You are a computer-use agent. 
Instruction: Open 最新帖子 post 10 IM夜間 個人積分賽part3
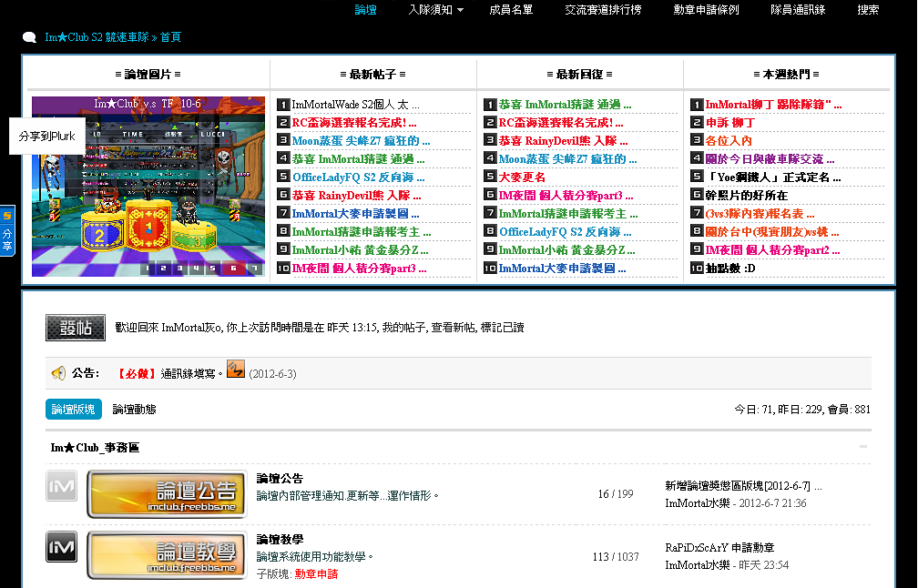359,268
